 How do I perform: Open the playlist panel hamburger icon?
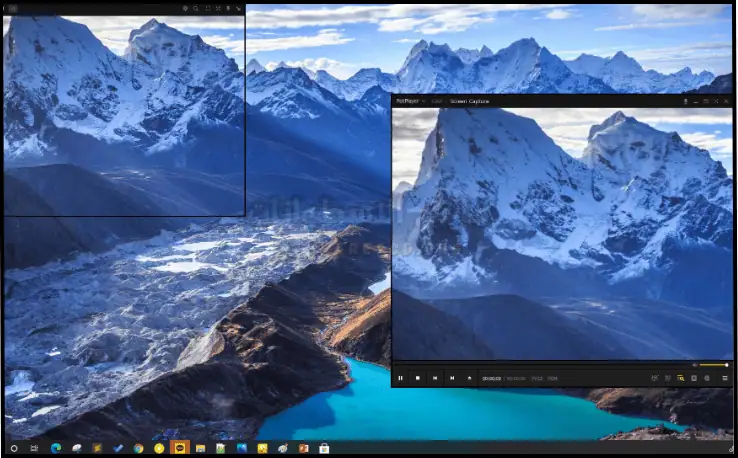[x=724, y=378]
